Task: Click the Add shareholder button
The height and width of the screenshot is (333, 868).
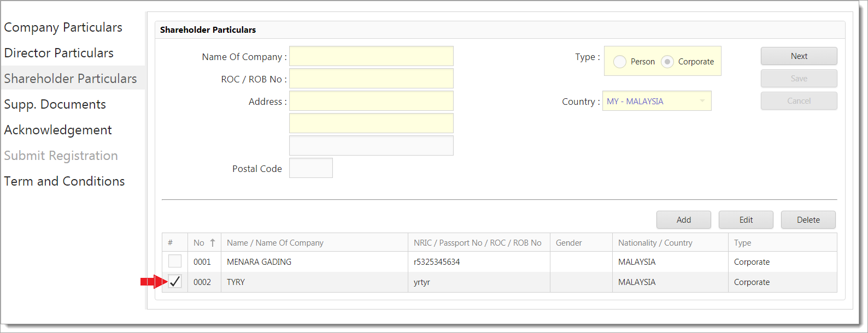Action: (683, 220)
